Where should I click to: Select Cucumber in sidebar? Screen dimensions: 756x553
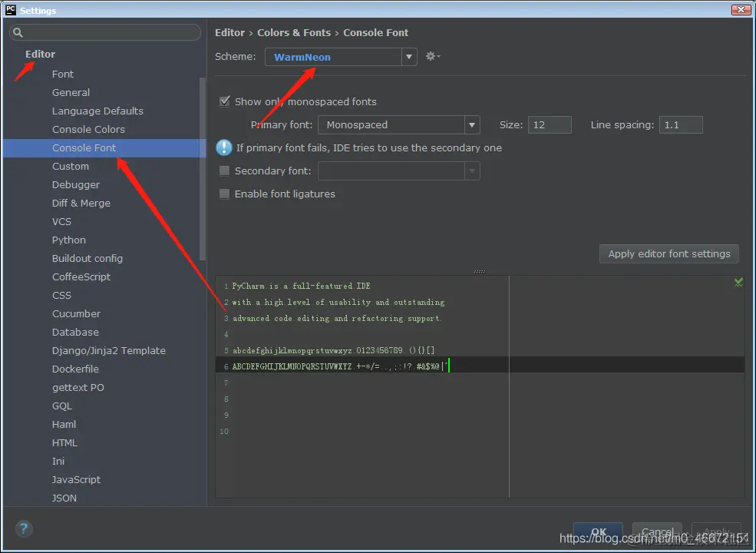point(76,313)
